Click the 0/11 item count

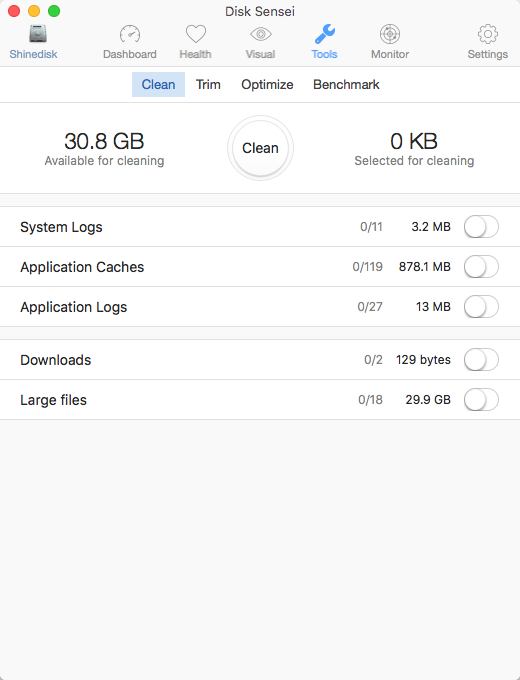pos(371,227)
